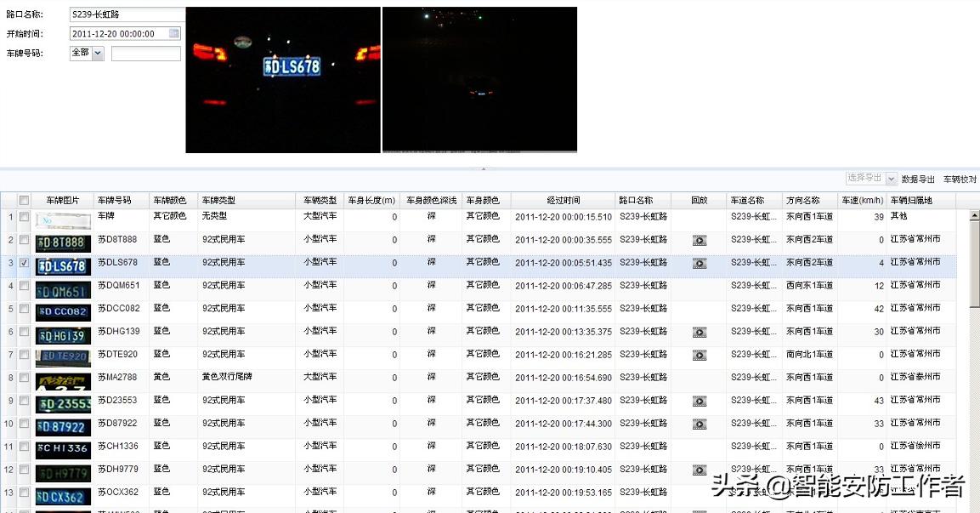Click plate thumbnail for 苏D23553
Screen dimensions: 980x513
click(x=63, y=404)
